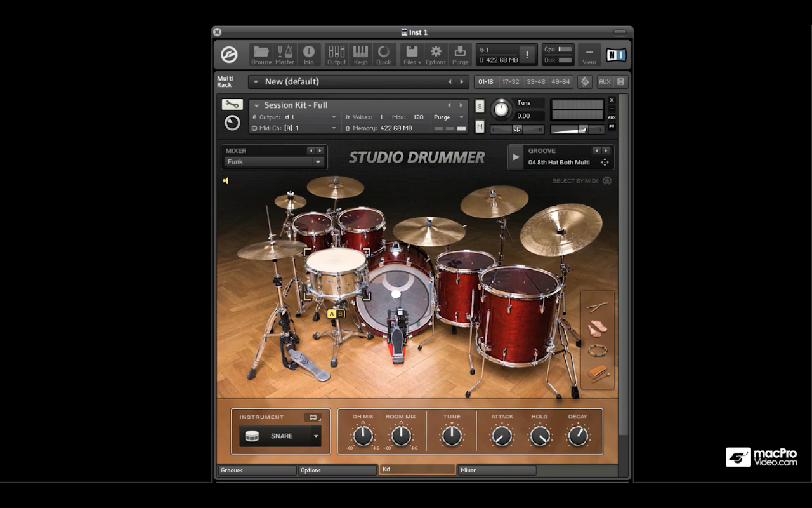
Task: Switch to the Mixer tab
Action: [497, 471]
